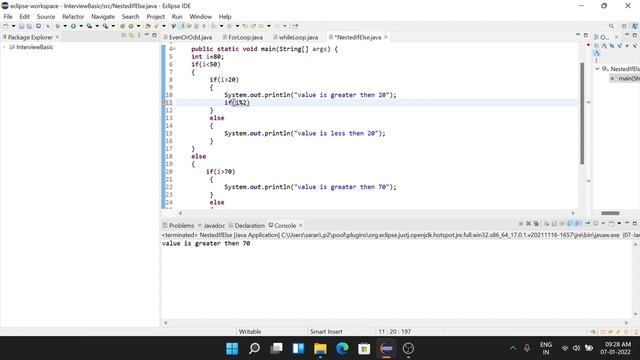The image size is (640, 360).
Task: Click the Sort icon in Outline toolbar
Action: pyautogui.click(x=604, y=46)
